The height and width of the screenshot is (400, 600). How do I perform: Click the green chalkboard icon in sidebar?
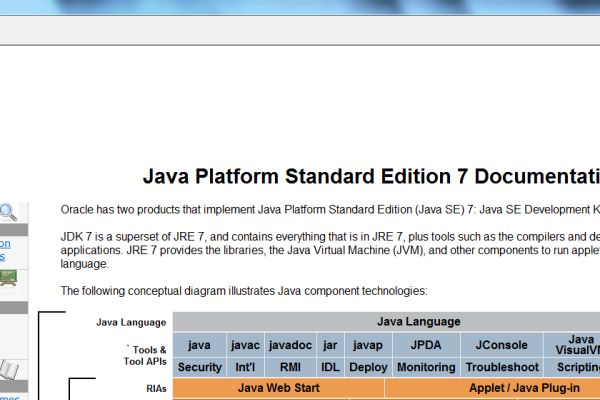(8, 278)
